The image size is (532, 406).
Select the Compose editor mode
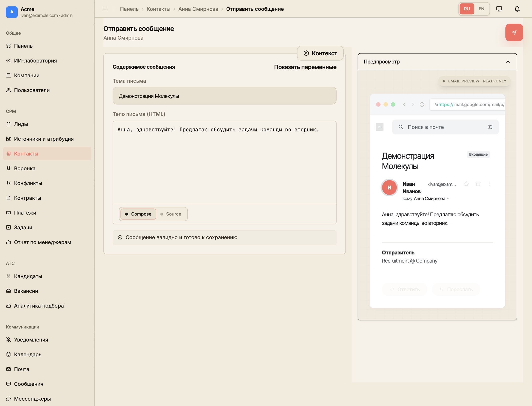[x=138, y=214]
